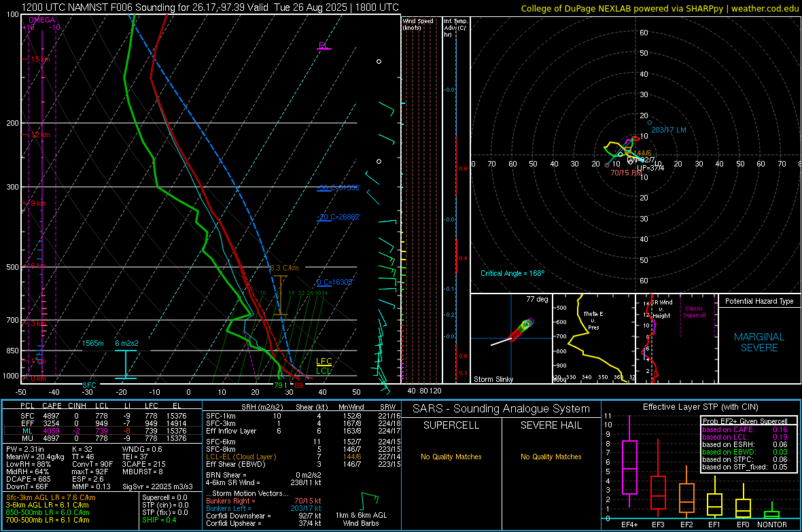Click the '-20 C=26882' height label
The image size is (802, 532).
click(338, 217)
